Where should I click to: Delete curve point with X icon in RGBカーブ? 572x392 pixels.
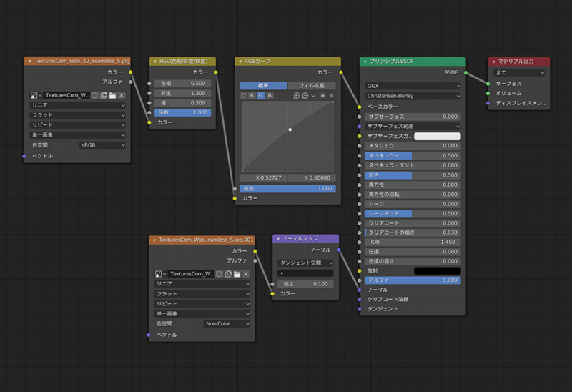click(331, 95)
